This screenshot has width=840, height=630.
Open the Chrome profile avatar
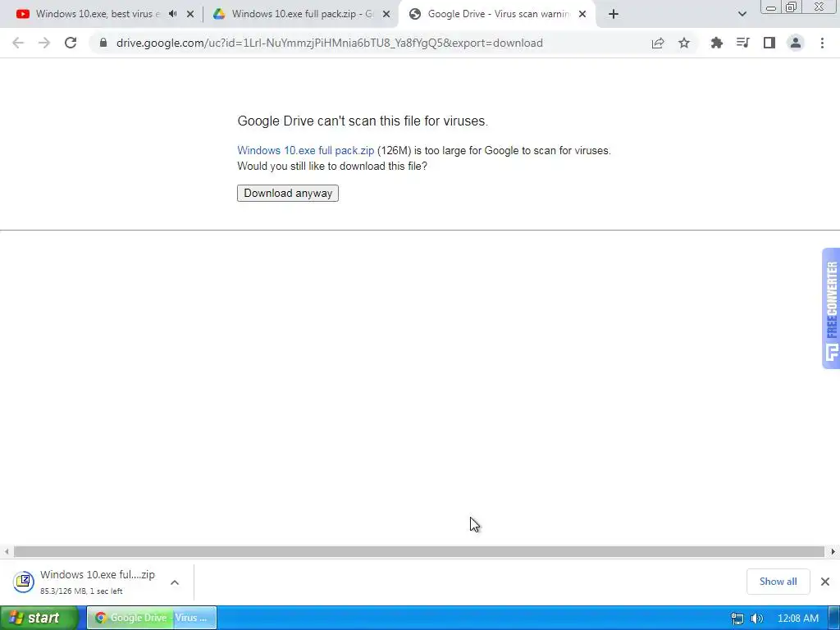click(x=796, y=43)
